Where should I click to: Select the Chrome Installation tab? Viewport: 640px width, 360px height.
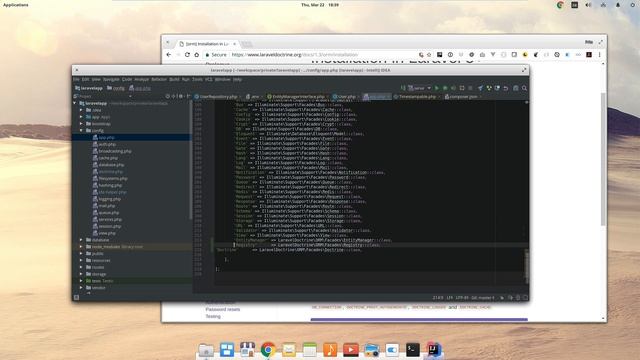207,44
